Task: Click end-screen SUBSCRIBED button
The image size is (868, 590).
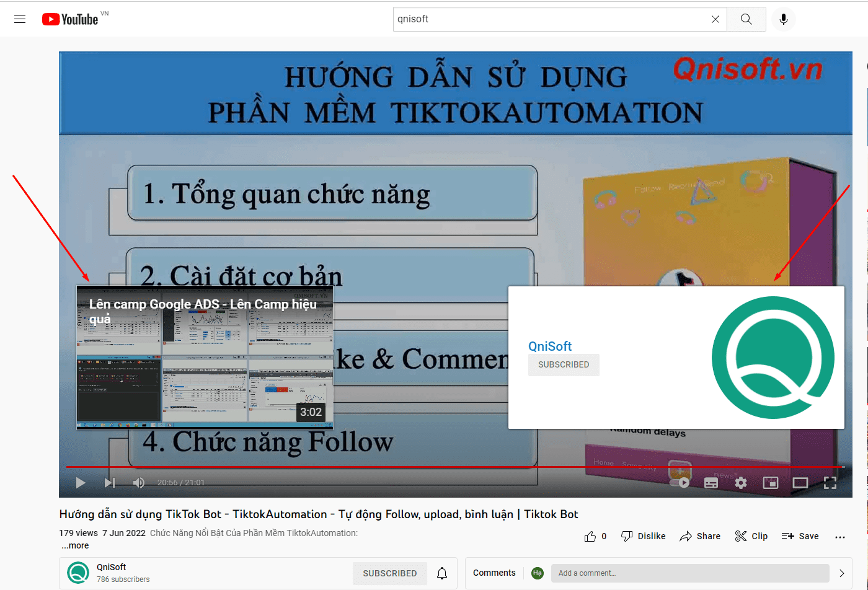Action: [x=564, y=365]
